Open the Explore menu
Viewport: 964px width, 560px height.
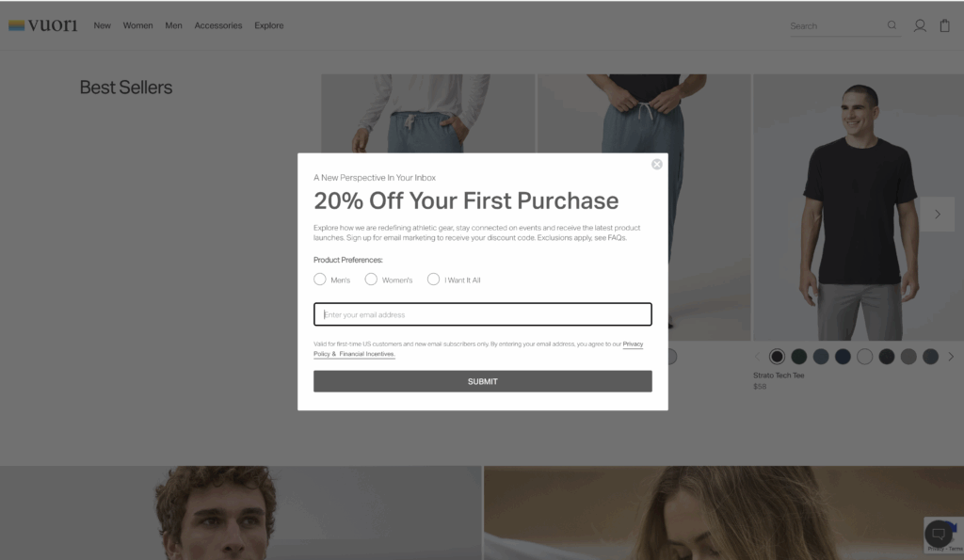point(268,25)
